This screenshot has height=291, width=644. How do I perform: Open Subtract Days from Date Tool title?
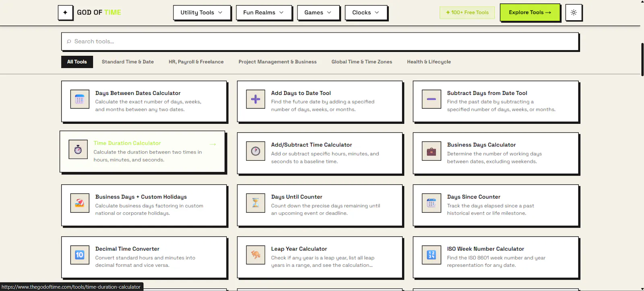(487, 93)
